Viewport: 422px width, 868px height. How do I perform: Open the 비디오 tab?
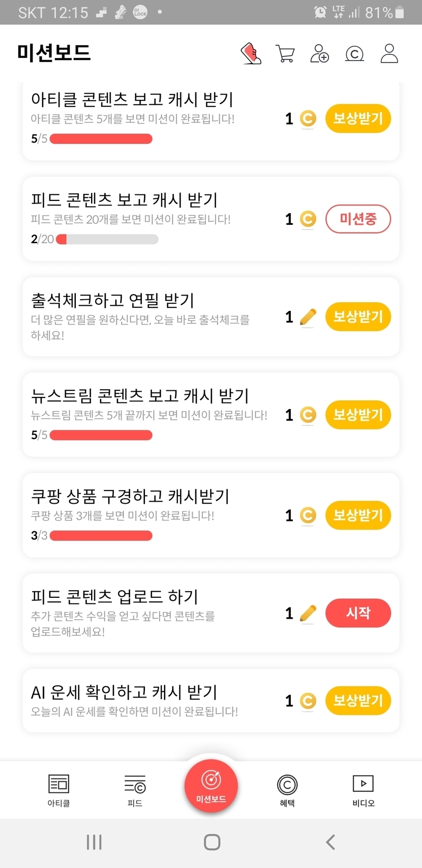tap(363, 790)
